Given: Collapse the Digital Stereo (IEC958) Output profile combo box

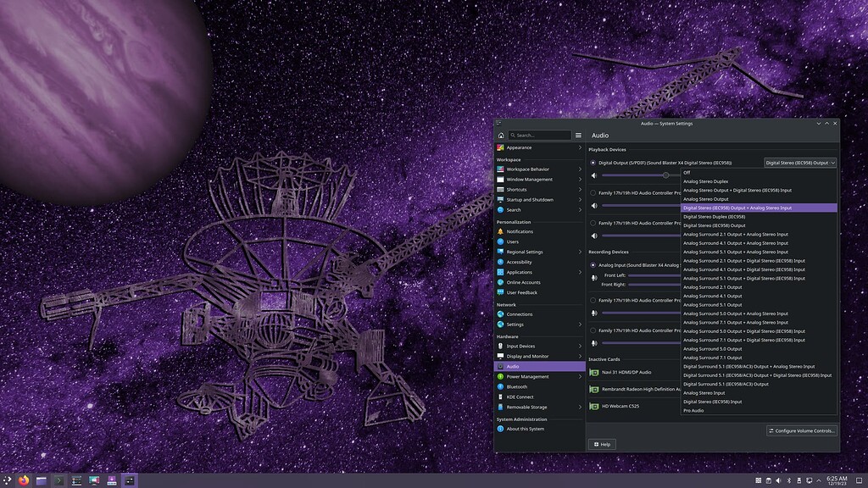Looking at the screenshot, I should tap(799, 163).
